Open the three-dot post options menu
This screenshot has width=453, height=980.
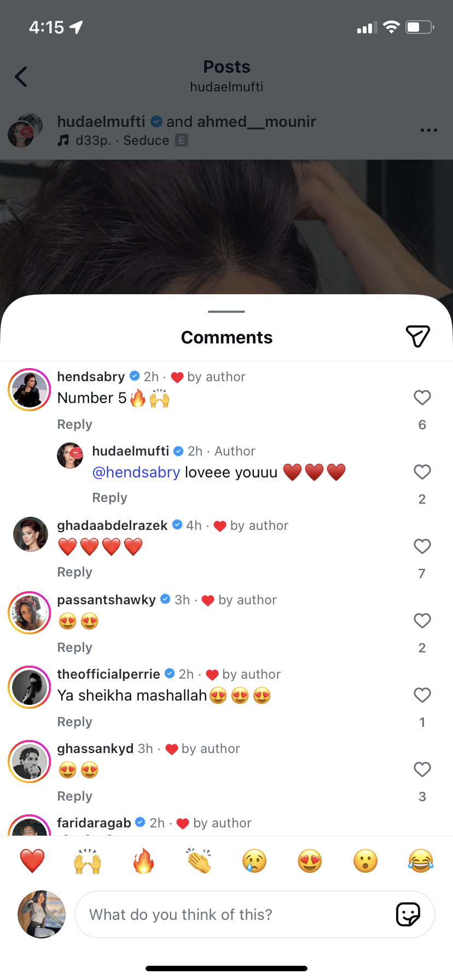click(428, 130)
